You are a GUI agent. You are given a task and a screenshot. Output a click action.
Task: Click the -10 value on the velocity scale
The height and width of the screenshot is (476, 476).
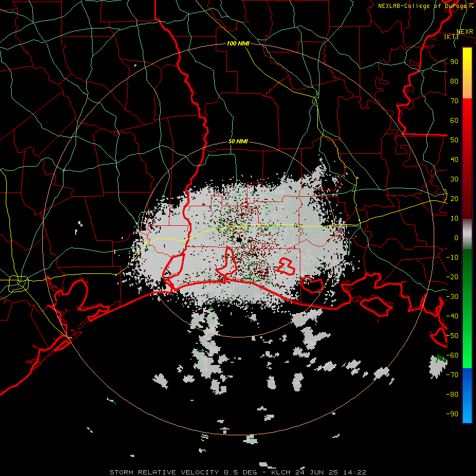click(452, 258)
